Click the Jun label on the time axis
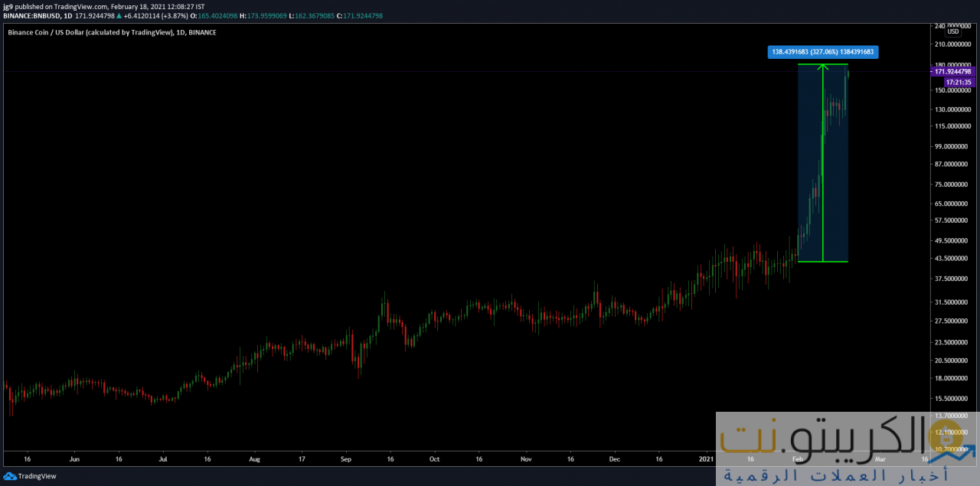Image resolution: width=980 pixels, height=486 pixels. [x=73, y=460]
